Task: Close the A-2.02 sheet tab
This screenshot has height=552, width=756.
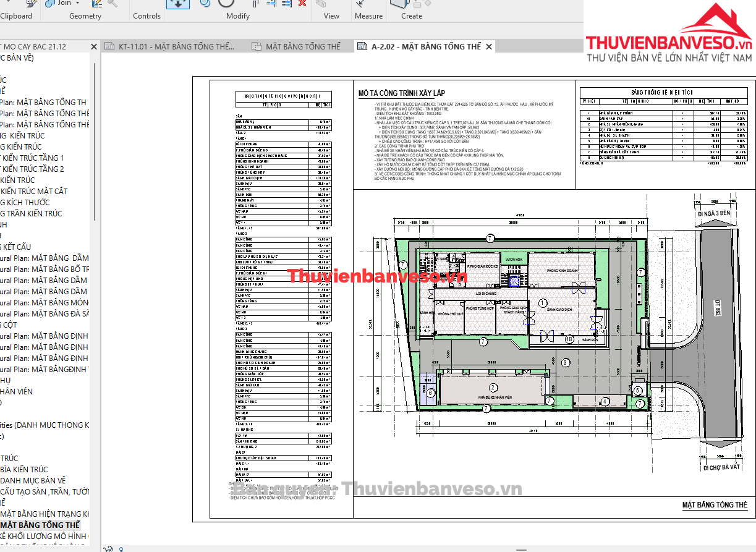Action: tap(489, 46)
